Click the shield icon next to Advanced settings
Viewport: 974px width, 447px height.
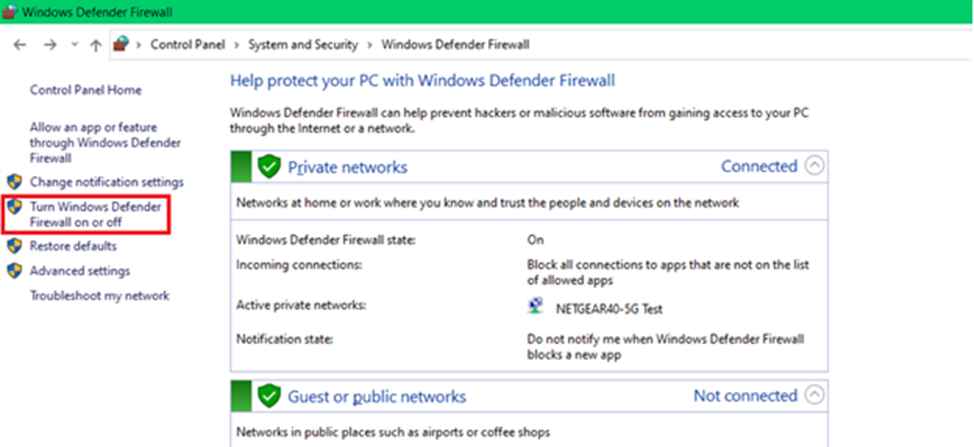15,271
